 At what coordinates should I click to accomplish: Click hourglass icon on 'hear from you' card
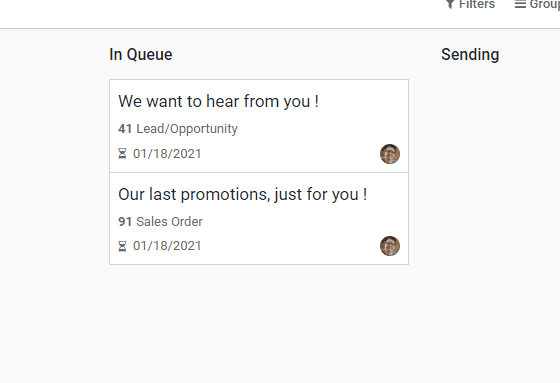tap(122, 154)
